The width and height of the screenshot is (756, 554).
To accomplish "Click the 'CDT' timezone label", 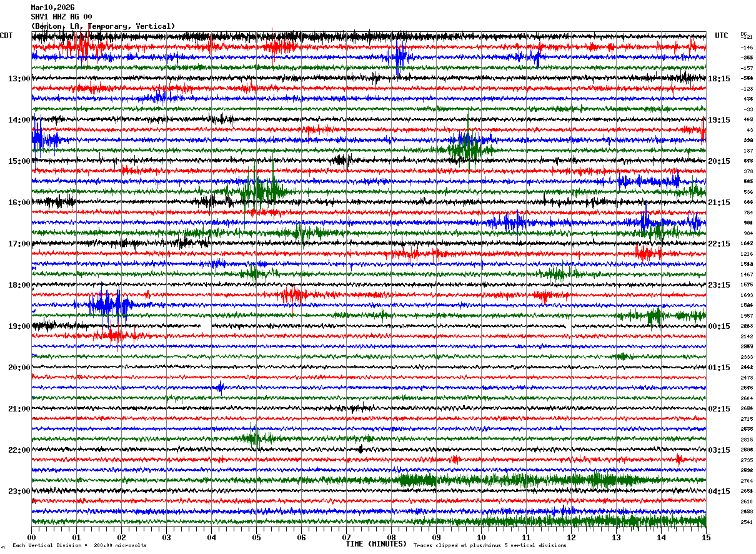I will 6,36.
